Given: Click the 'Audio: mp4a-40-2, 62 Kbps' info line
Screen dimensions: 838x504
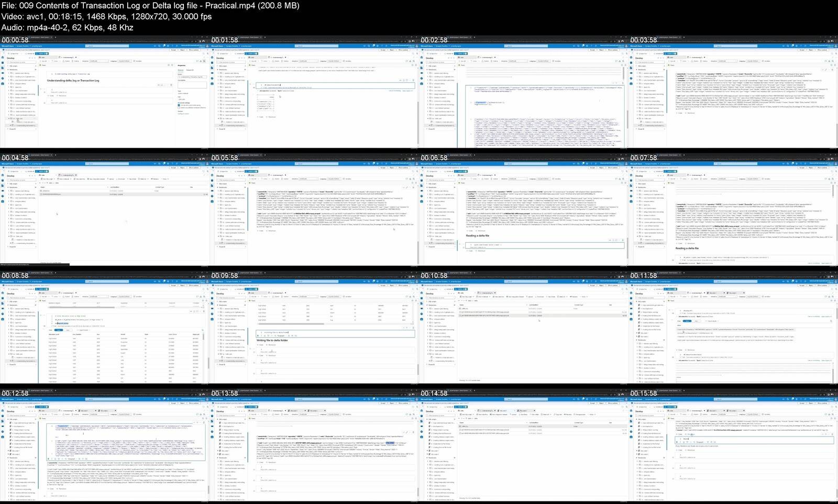Looking at the screenshot, I should click(67, 27).
